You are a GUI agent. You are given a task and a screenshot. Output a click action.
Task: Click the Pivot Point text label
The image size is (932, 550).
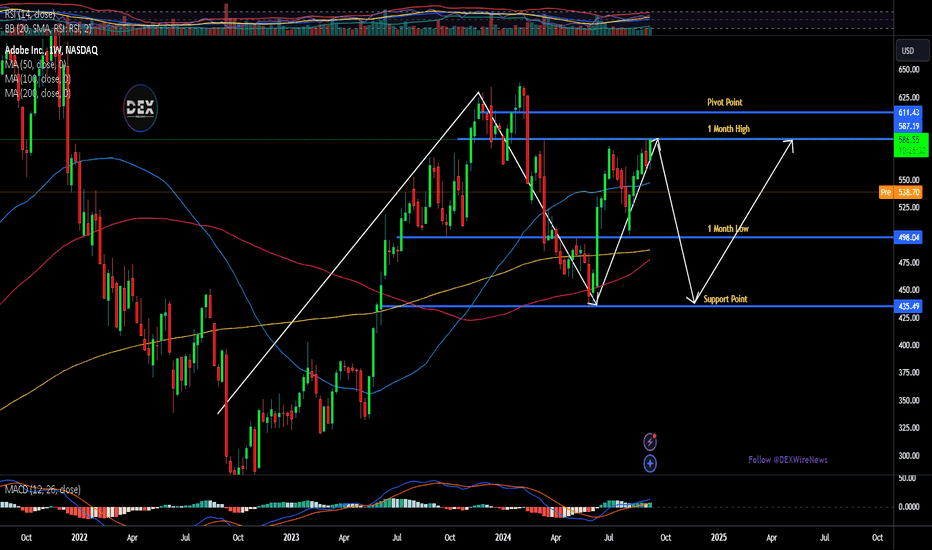tap(725, 102)
